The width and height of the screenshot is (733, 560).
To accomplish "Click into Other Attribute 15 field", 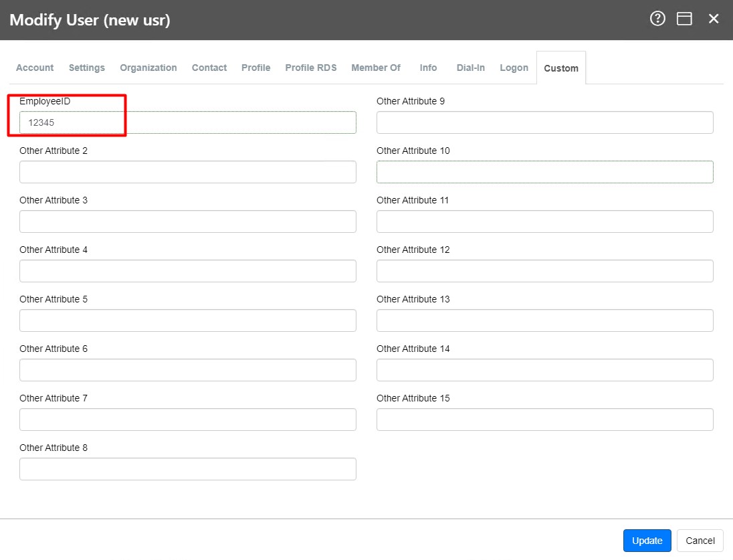I will (544, 419).
